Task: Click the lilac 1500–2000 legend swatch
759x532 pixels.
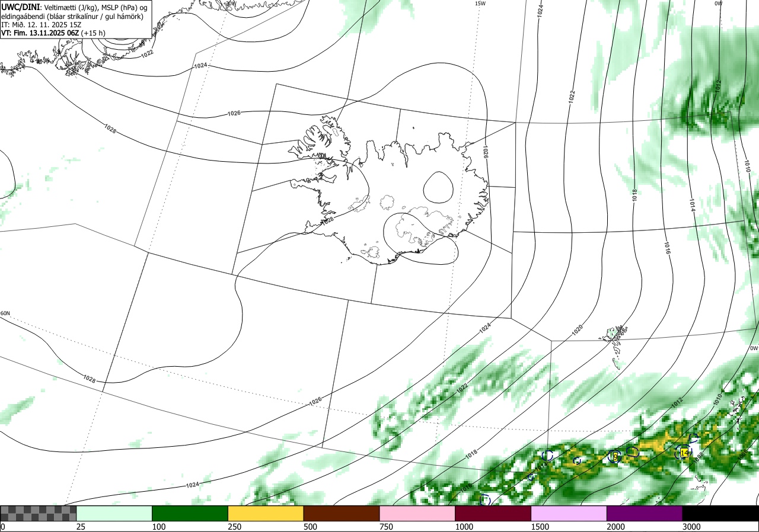Action: tap(569, 513)
